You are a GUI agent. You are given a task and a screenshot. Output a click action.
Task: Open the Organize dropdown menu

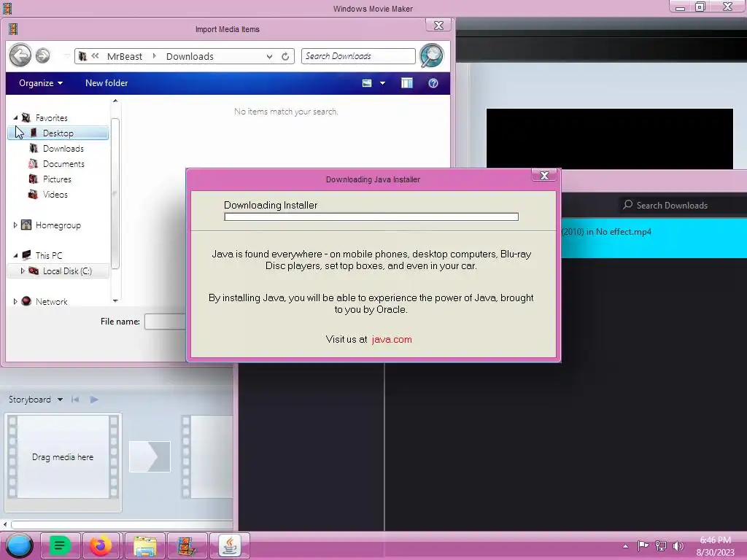click(x=41, y=83)
